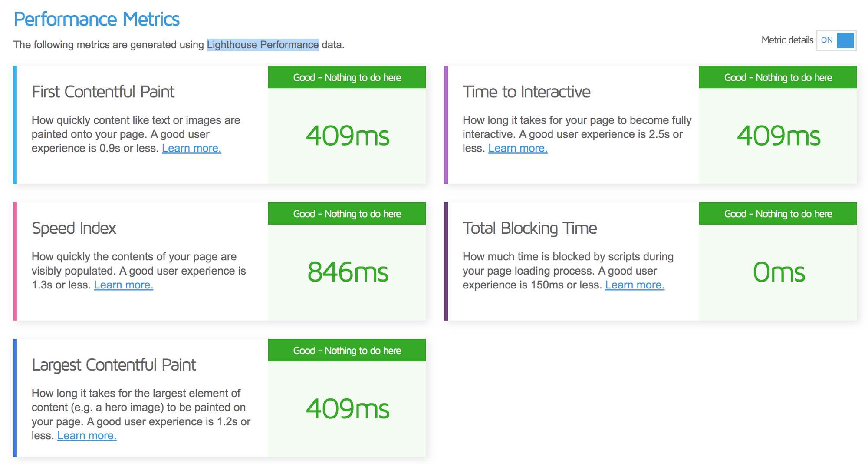This screenshot has width=868, height=464.
Task: Select the First Contentful Paint title
Action: click(x=103, y=92)
